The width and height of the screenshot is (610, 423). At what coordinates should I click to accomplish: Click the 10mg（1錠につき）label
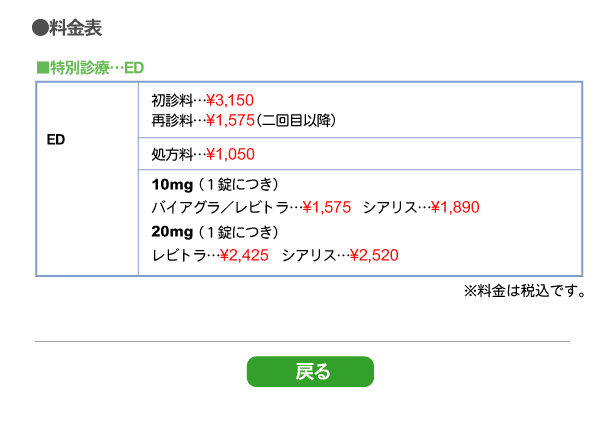(215, 184)
